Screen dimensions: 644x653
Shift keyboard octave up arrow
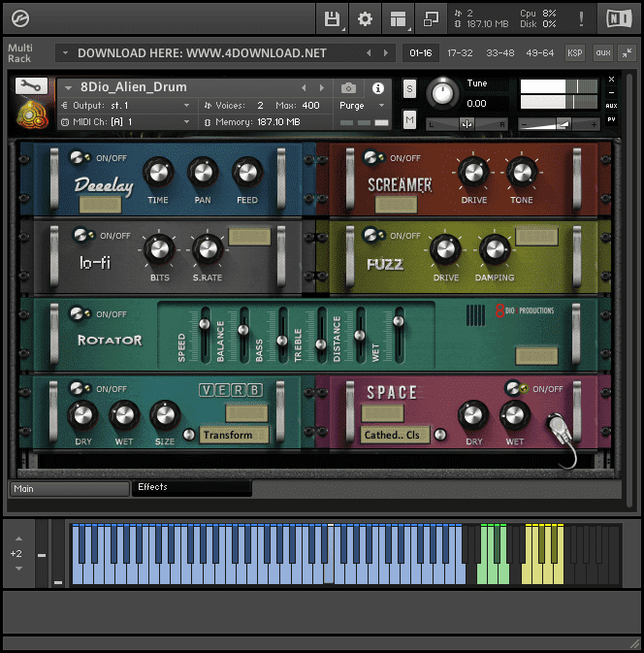pyautogui.click(x=18, y=539)
